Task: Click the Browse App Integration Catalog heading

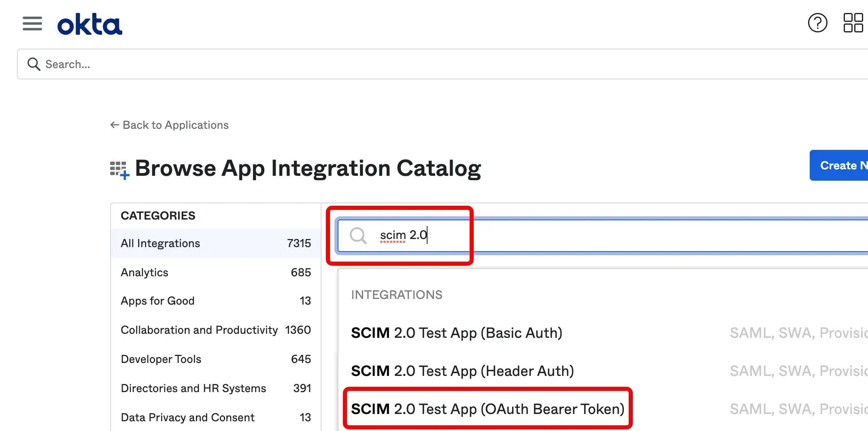Action: [308, 168]
